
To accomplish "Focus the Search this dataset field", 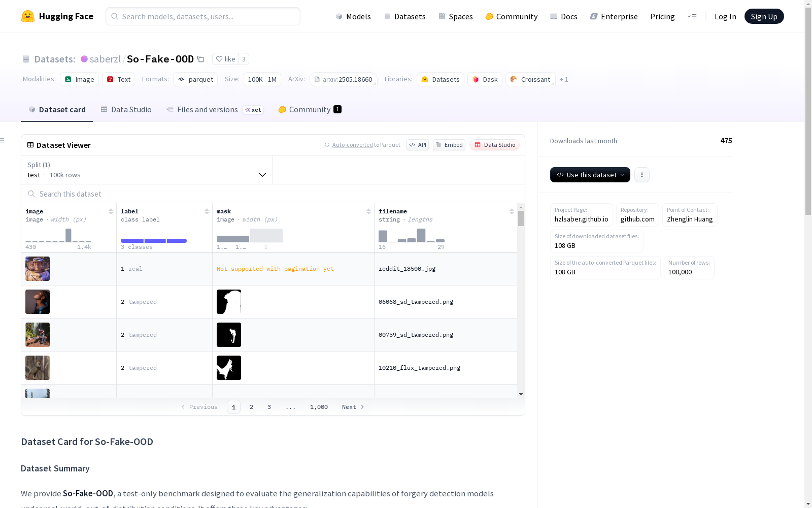I will pos(273,194).
